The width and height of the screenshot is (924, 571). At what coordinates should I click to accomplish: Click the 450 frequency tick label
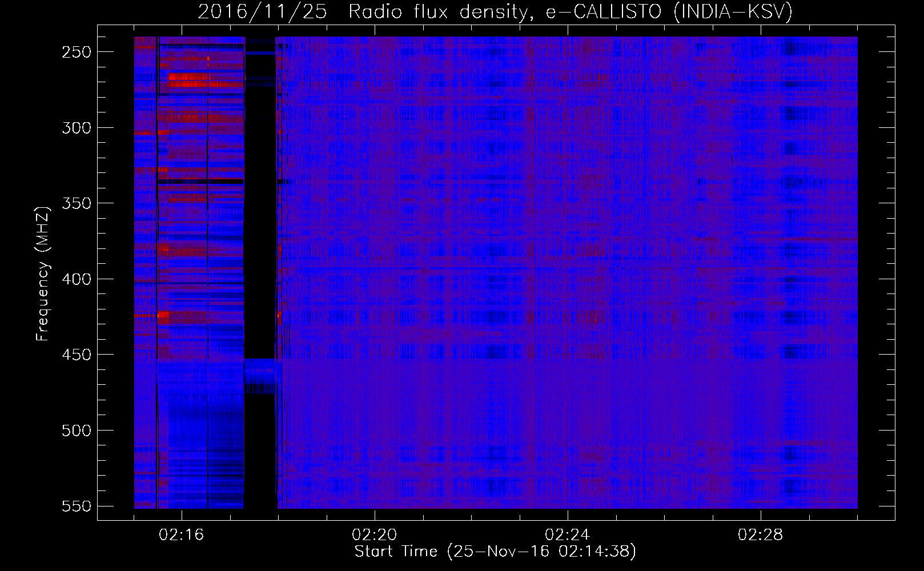click(x=77, y=355)
